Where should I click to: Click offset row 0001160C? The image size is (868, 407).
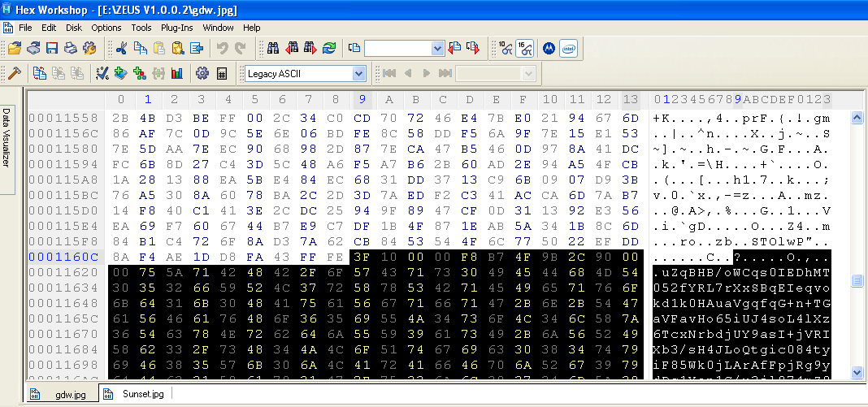(63, 257)
